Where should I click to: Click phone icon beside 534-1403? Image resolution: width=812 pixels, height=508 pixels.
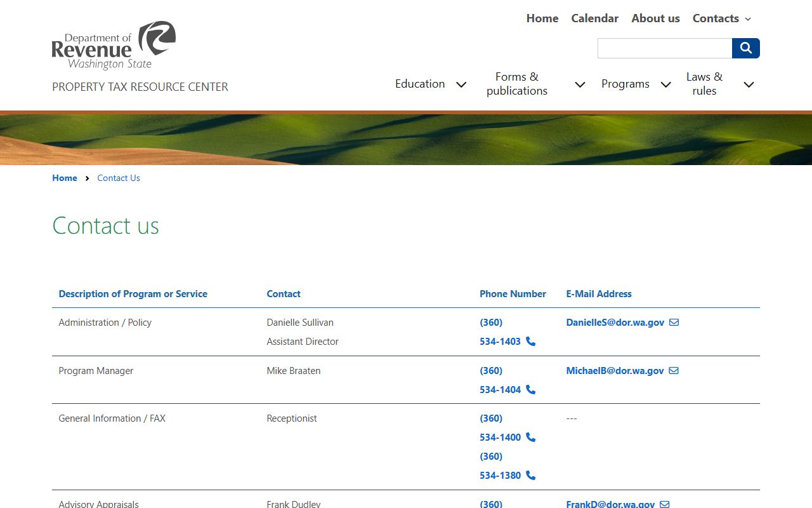[530, 342]
